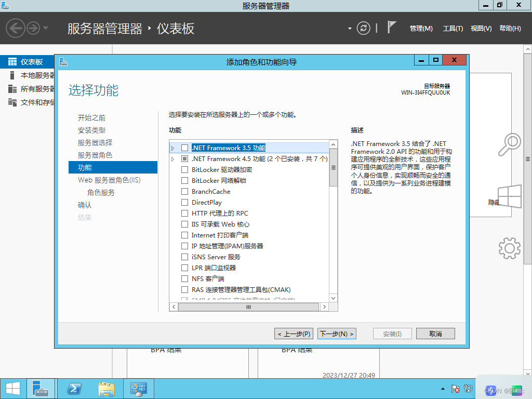Check the DirectPlay feature
Screen dimensions: 532x399
(x=184, y=203)
